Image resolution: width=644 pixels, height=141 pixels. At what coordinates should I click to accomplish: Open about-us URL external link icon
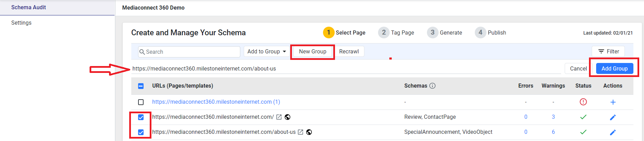[300, 132]
